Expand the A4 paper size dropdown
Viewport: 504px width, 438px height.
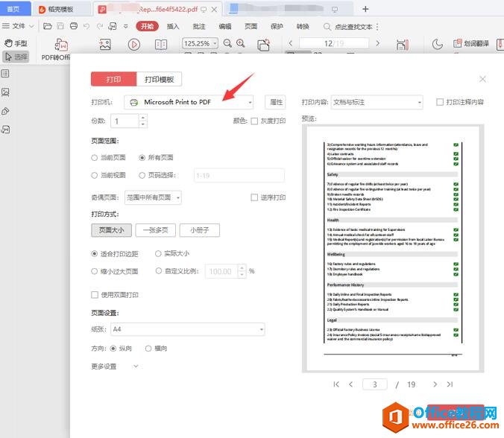(187, 329)
